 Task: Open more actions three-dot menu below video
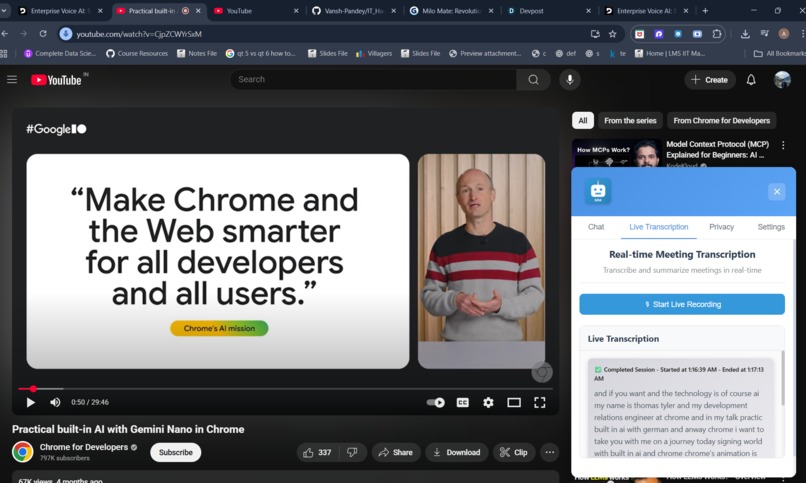coord(549,452)
